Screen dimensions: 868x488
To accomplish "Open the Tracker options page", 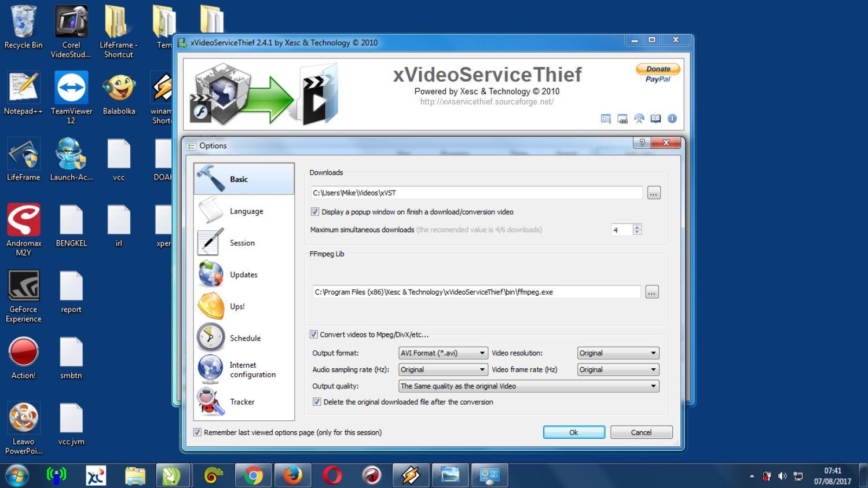I will click(x=244, y=402).
